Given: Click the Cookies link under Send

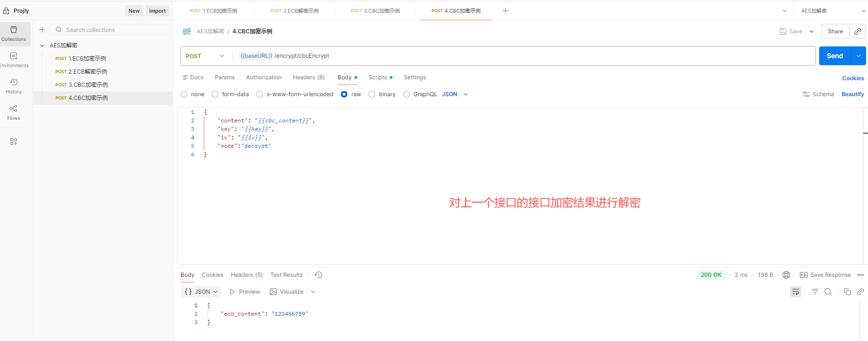Looking at the screenshot, I should click(x=853, y=78).
